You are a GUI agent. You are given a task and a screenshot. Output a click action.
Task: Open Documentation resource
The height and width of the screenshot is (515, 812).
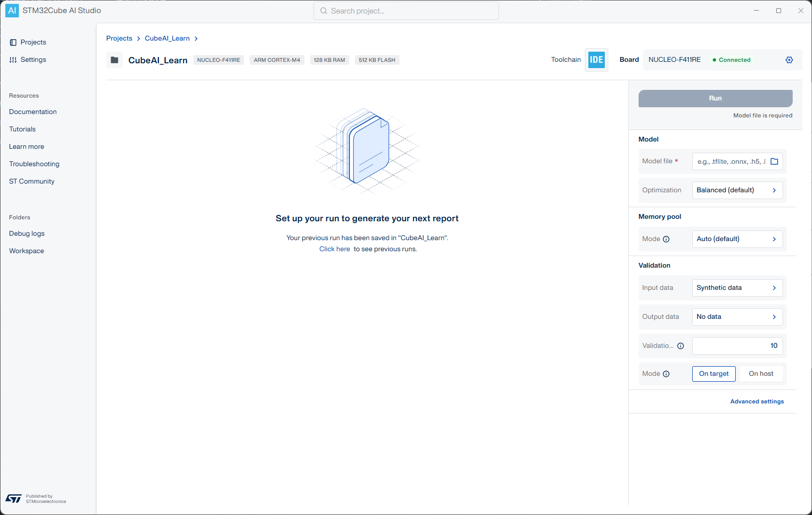(x=33, y=112)
